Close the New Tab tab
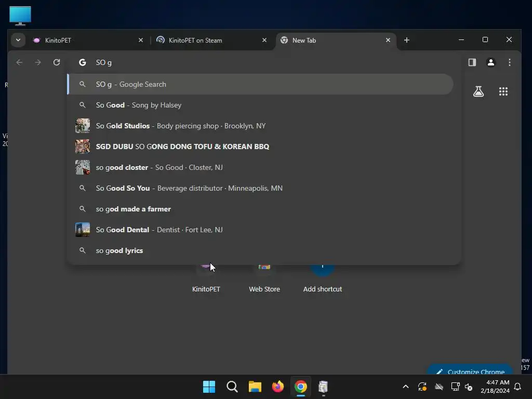Viewport: 532px width, 399px height. [388, 40]
